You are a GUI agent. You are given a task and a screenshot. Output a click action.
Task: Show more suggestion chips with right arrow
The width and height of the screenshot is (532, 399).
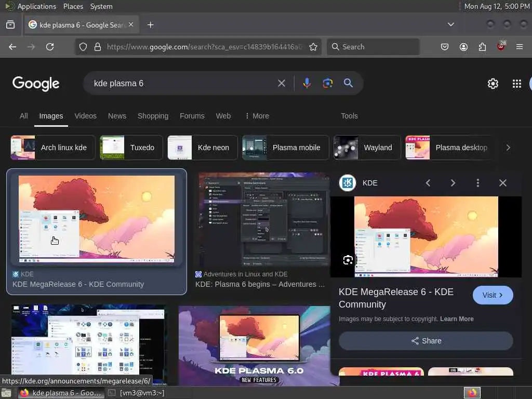point(508,148)
